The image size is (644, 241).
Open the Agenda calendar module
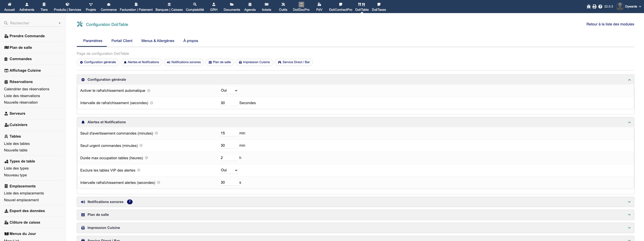(250, 7)
